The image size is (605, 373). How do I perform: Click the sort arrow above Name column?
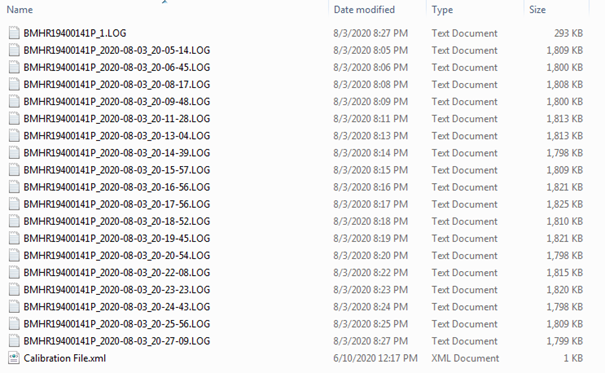165,2
